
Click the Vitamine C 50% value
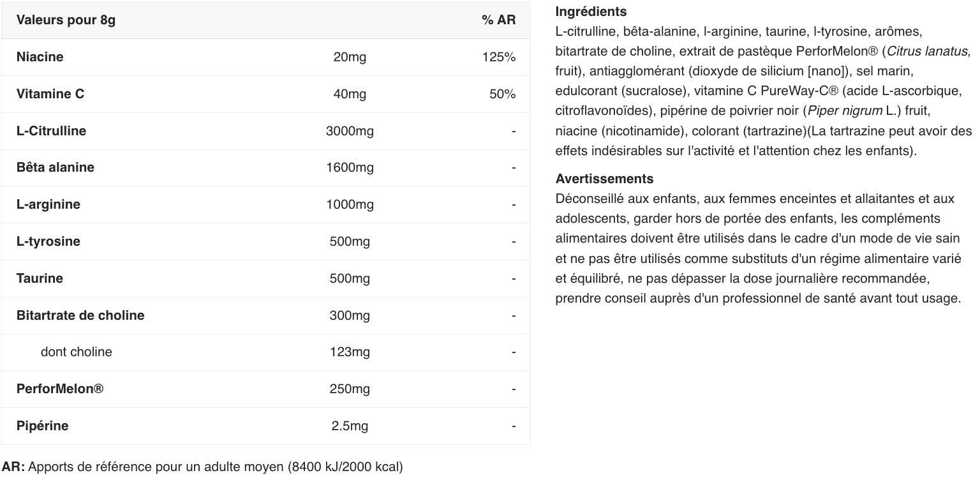pos(502,94)
